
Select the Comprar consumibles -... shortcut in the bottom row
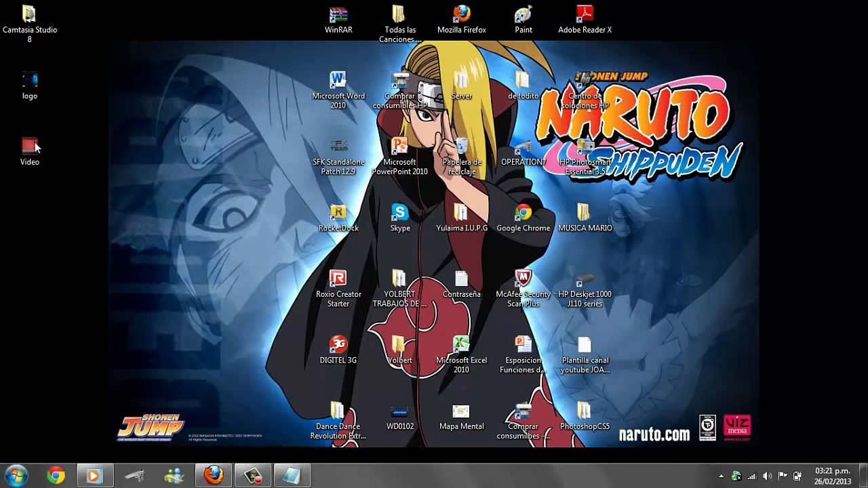point(524,421)
